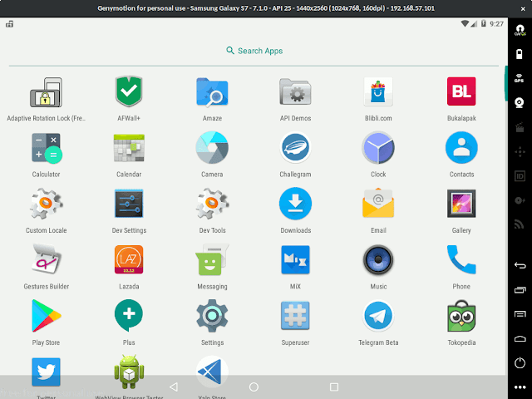Launch the Tokopedia app
532x399 pixels.
461,316
